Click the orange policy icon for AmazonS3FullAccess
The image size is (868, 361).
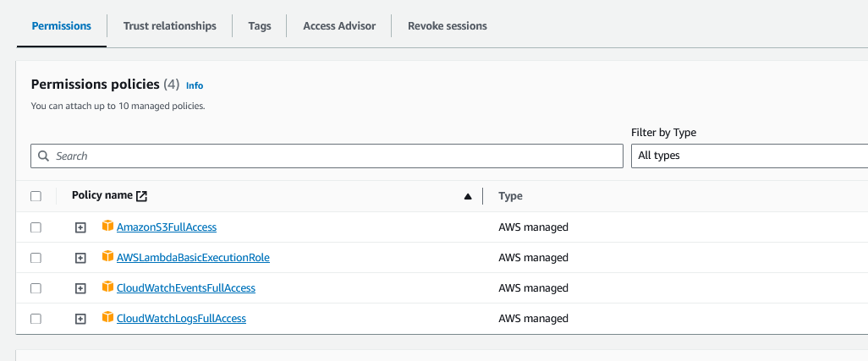[x=108, y=226]
